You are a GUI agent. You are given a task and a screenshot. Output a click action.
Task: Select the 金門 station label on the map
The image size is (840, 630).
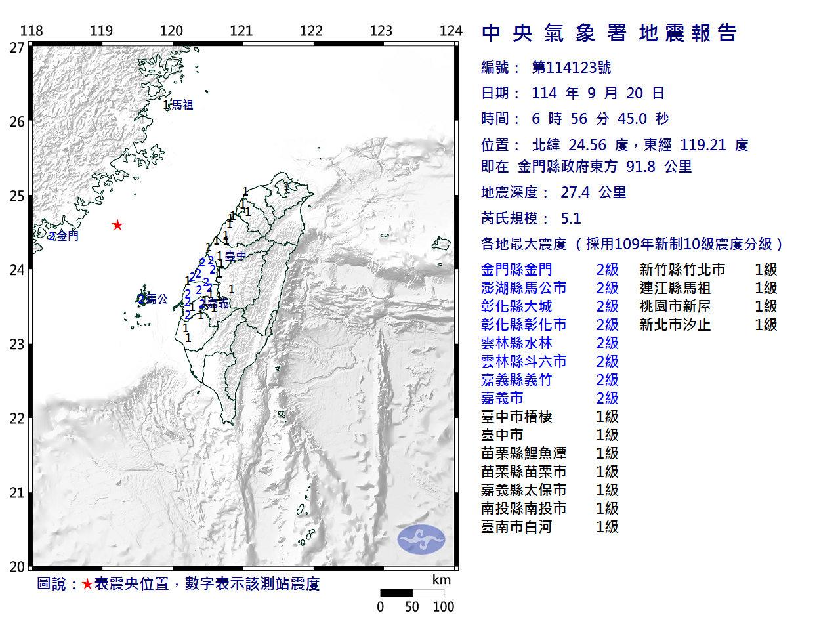pyautogui.click(x=66, y=236)
